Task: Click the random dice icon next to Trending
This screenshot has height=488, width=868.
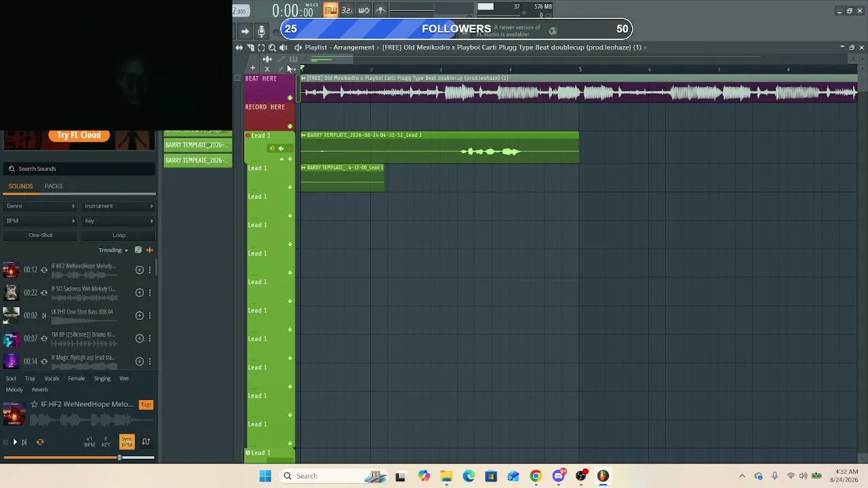Action: (x=138, y=250)
